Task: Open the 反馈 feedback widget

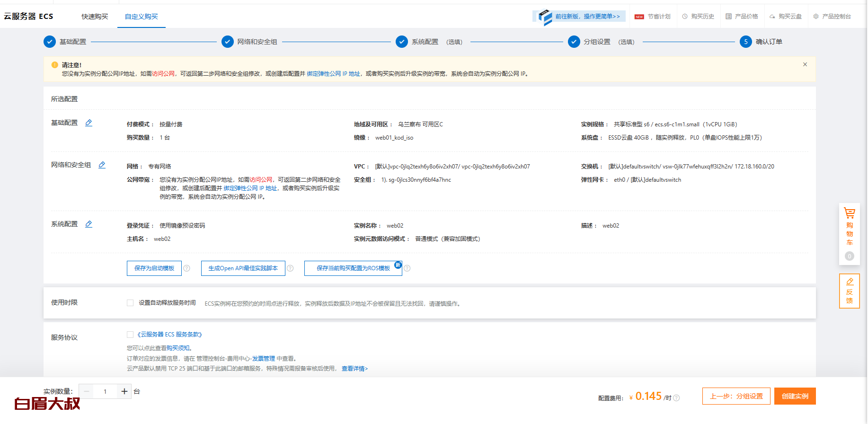Action: (850, 291)
